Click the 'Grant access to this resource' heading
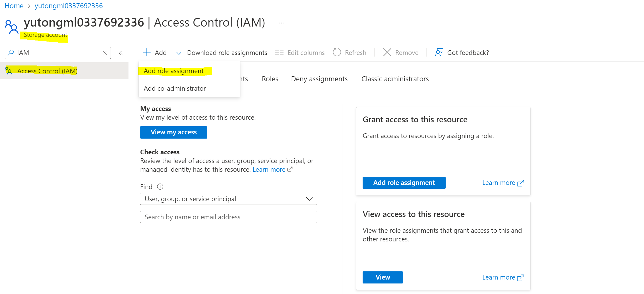The height and width of the screenshot is (294, 644). pyautogui.click(x=415, y=120)
